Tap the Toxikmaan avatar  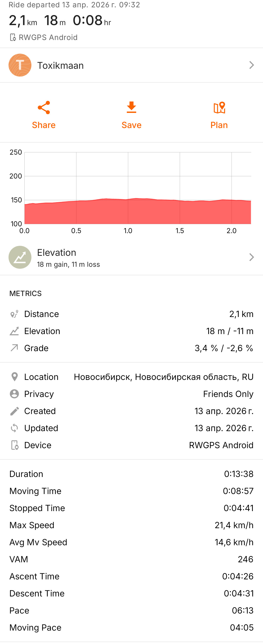20,65
